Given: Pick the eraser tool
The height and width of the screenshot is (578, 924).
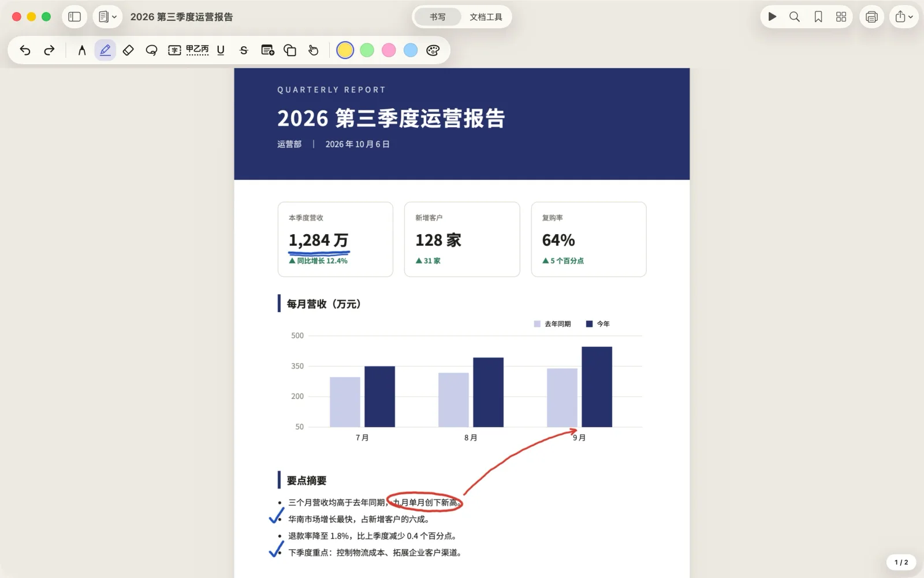Looking at the screenshot, I should (x=128, y=50).
